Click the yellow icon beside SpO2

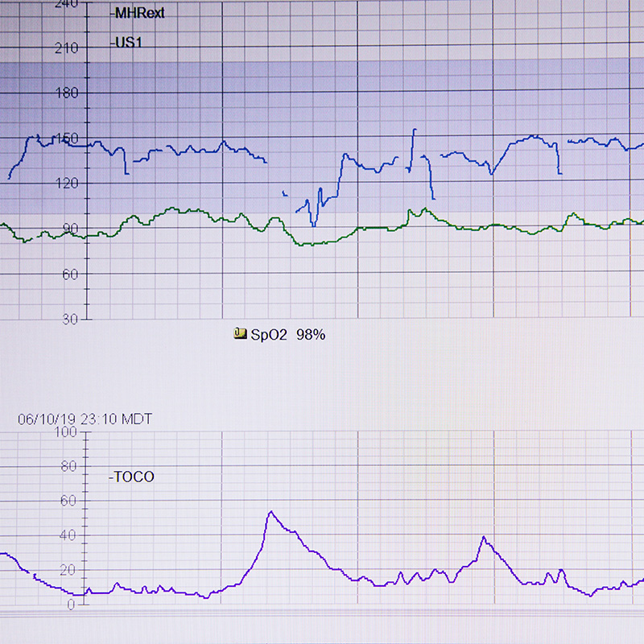[240, 334]
